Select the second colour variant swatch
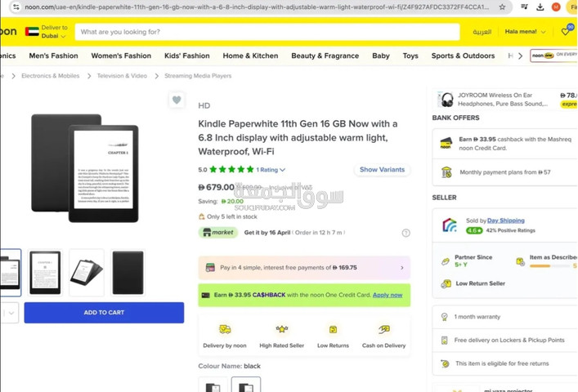Image resolution: width=578 pixels, height=392 pixels. point(246,385)
